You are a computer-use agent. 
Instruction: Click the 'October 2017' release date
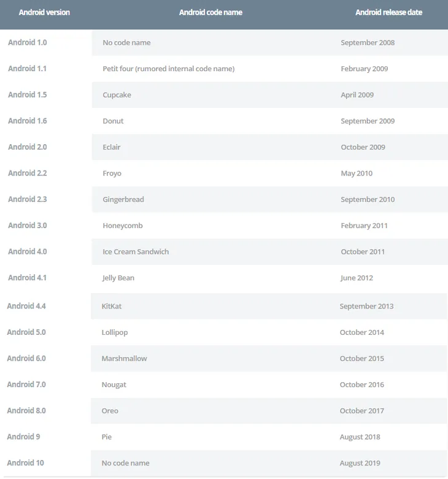coord(362,411)
